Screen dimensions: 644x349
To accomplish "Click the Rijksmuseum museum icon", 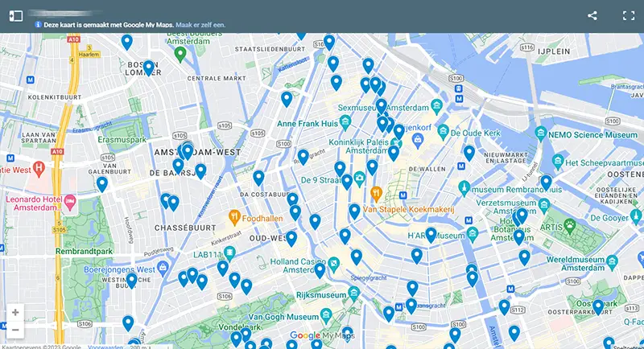I will pyautogui.click(x=353, y=293).
